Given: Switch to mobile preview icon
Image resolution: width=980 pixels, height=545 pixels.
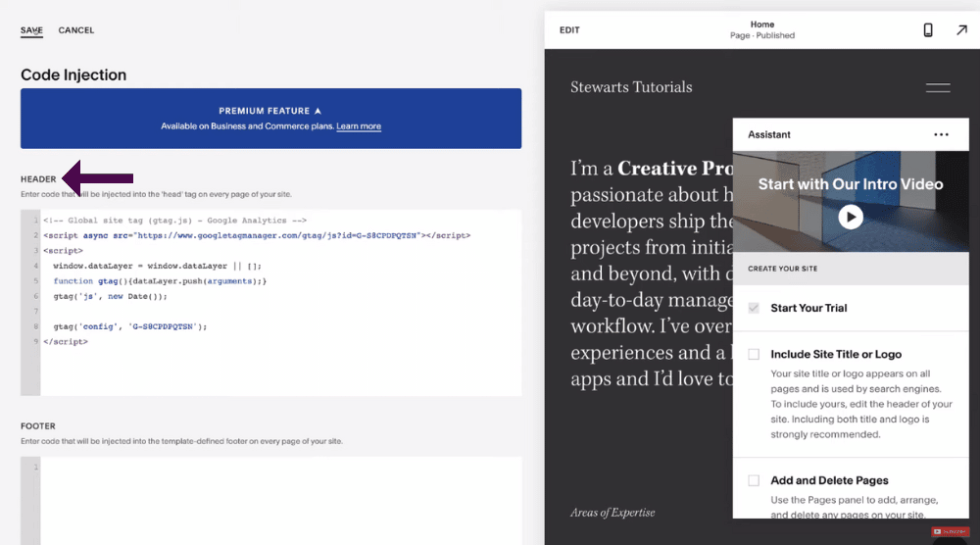Looking at the screenshot, I should (928, 30).
